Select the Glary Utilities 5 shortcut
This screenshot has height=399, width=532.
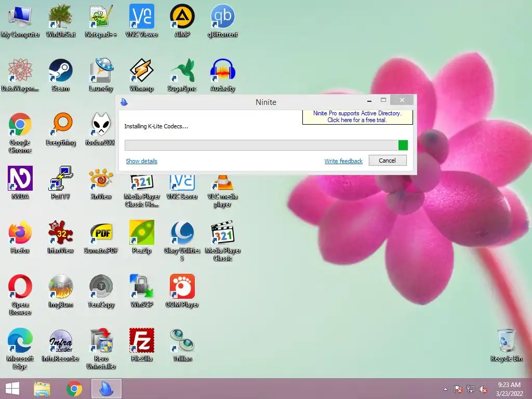[182, 241]
